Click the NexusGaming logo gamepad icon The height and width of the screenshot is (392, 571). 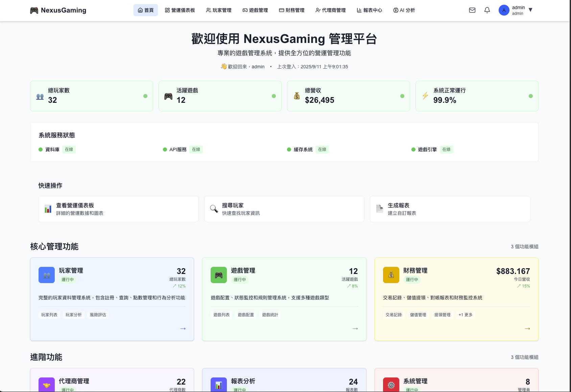[x=34, y=10]
